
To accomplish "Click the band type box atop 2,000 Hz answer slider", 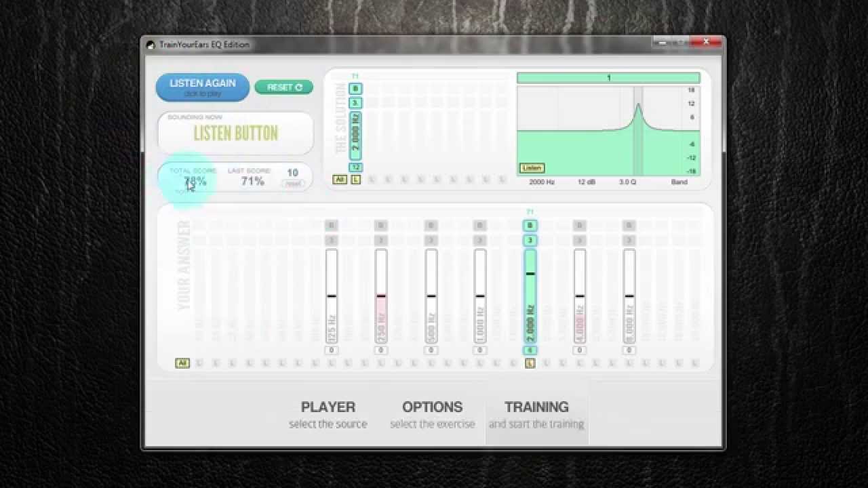I will click(x=530, y=226).
